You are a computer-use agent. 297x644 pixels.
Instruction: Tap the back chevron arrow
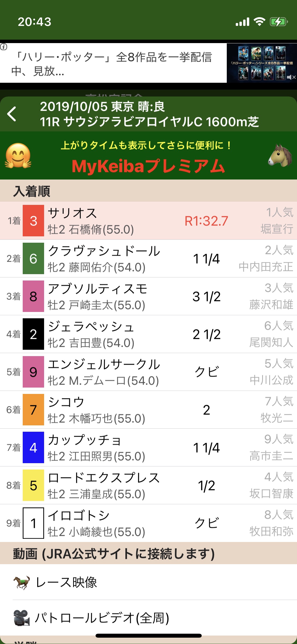click(x=12, y=114)
